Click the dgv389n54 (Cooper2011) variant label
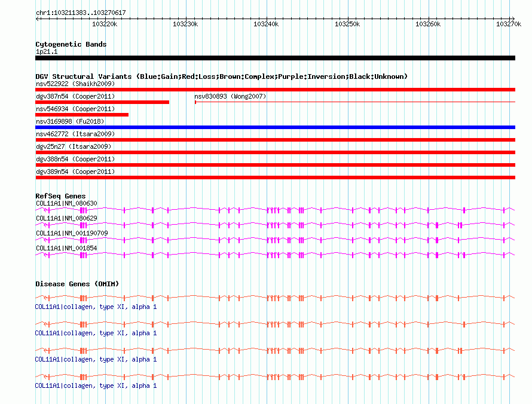This screenshot has height=404, width=532. [x=75, y=172]
